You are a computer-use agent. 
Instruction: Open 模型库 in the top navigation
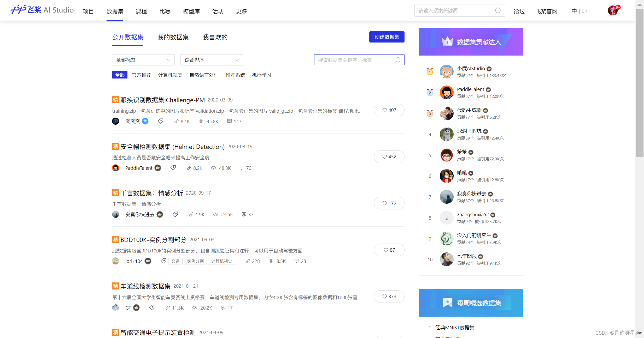point(191,11)
